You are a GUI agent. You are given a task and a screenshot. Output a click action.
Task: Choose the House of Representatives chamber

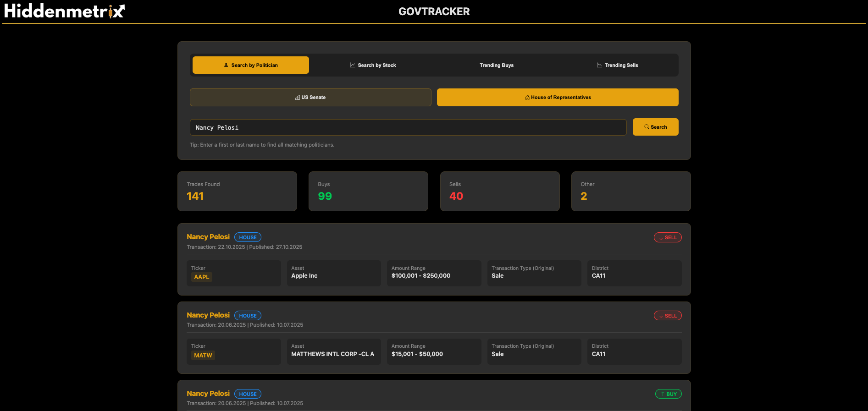pos(558,97)
